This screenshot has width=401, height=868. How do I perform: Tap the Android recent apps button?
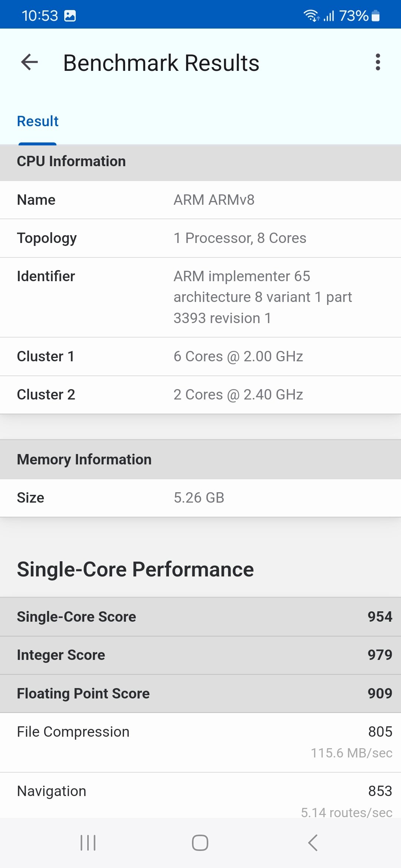(x=88, y=843)
